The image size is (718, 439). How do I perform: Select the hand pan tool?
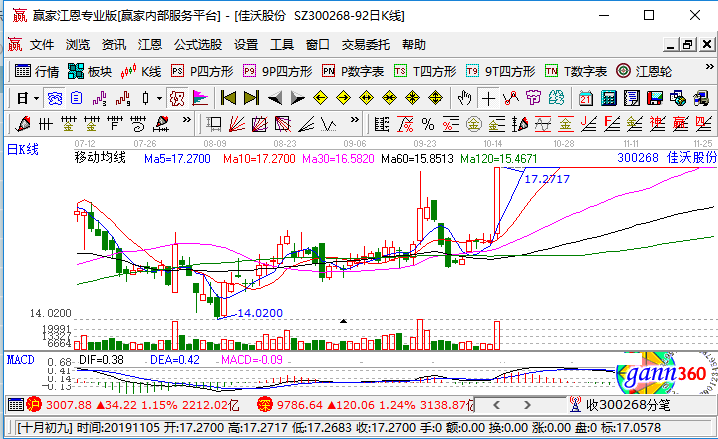[464, 98]
